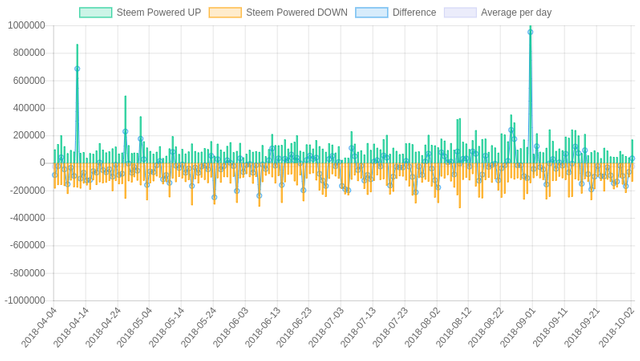The width and height of the screenshot is (640, 361).
Task: Click the 800000 y-axis label
Action: pos(29,53)
